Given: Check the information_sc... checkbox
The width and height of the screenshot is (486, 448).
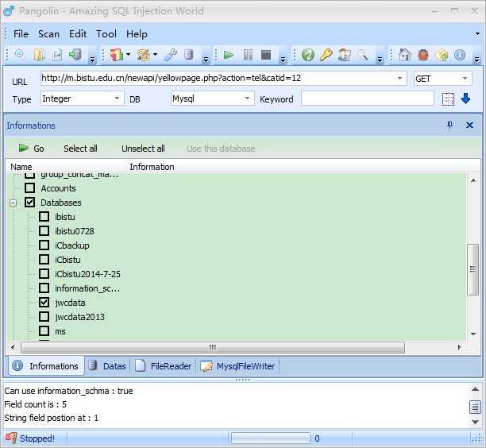Looking at the screenshot, I should 44,288.
